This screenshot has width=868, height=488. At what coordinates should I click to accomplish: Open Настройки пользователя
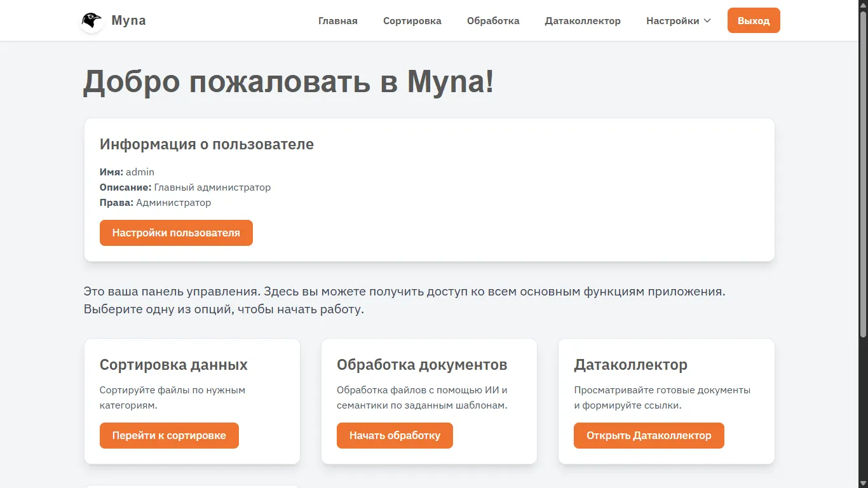pyautogui.click(x=176, y=233)
